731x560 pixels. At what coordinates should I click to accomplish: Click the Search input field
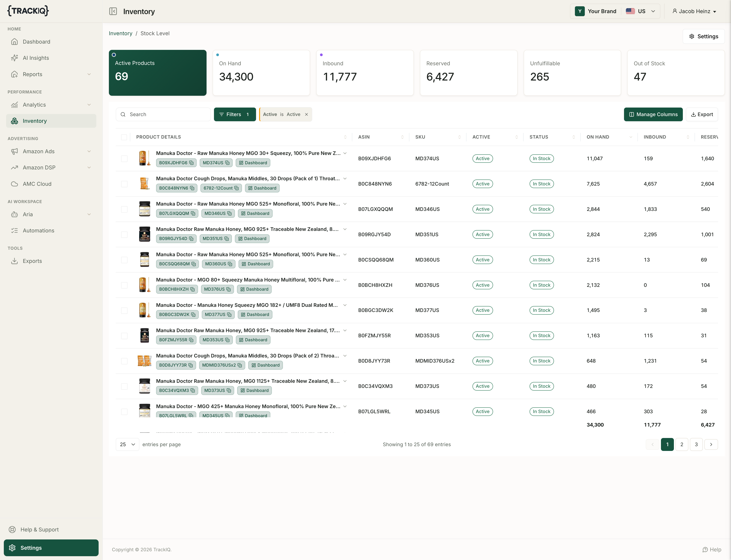coord(163,115)
